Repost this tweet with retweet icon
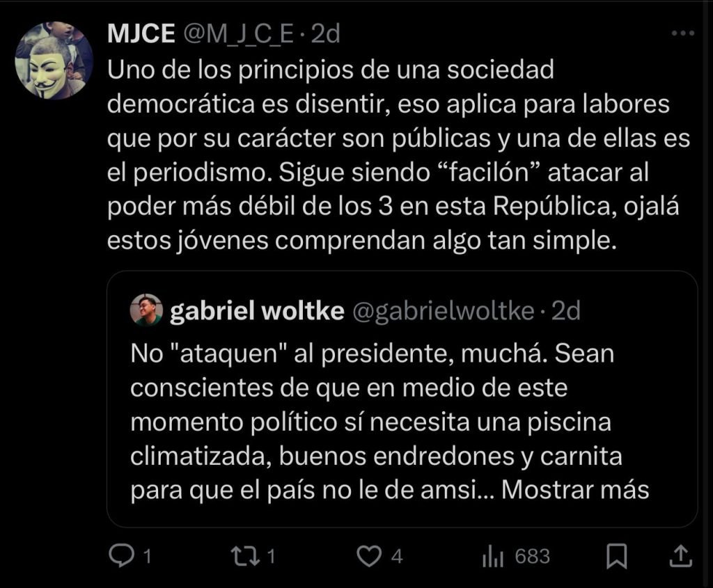Screen dimensions: 713x588 [x=245, y=555]
